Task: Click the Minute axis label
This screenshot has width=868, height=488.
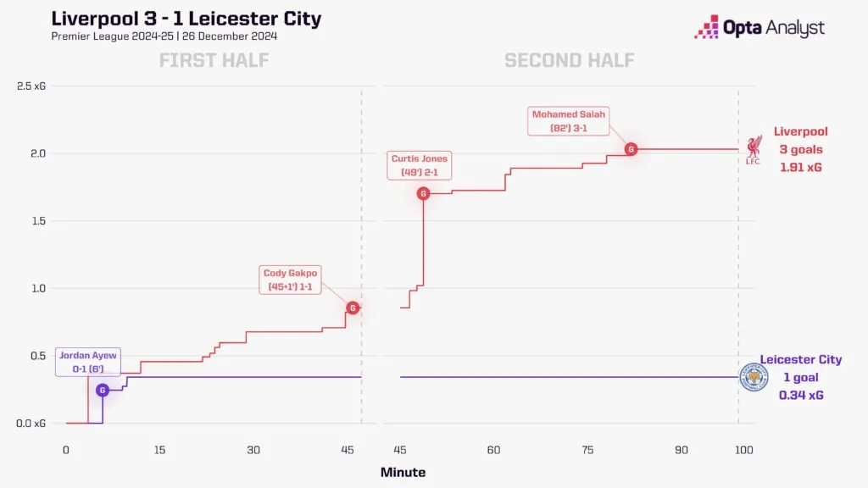Action: (403, 472)
